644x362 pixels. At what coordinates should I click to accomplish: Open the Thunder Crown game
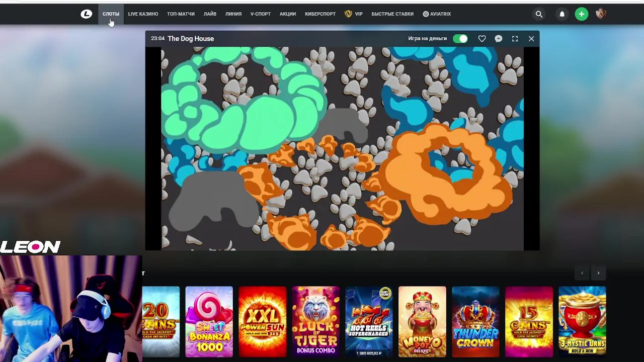[475, 322]
